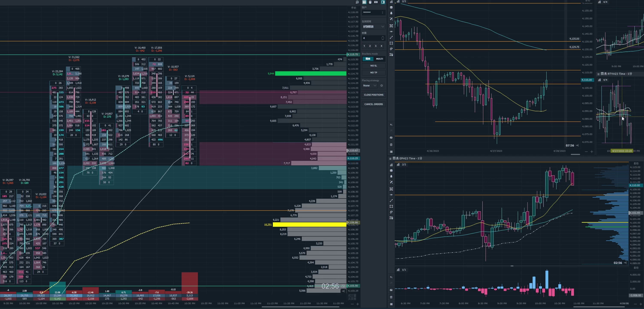Open placing strategy gear settings

382,86
